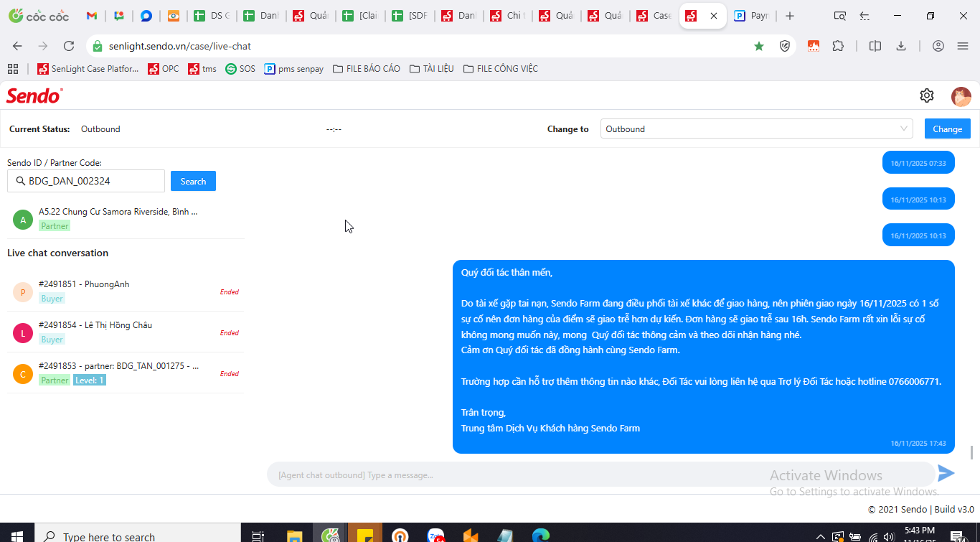Viewport: 980px width, 542px height.
Task: Open the tms bookmark
Action: pyautogui.click(x=202, y=69)
